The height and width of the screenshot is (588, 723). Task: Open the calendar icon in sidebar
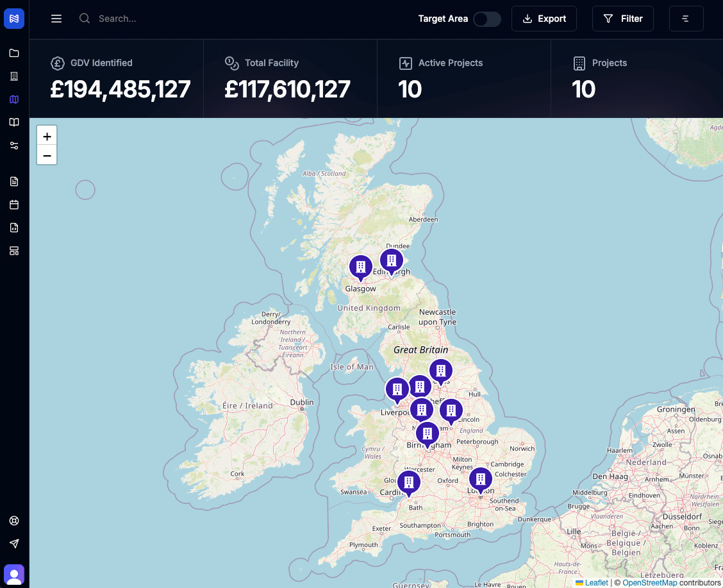(14, 205)
